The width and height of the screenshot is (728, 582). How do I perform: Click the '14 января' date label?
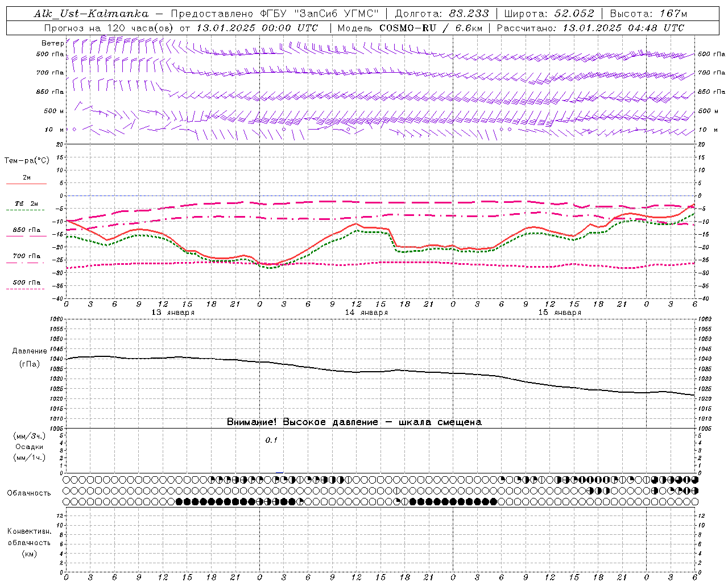pos(366,313)
